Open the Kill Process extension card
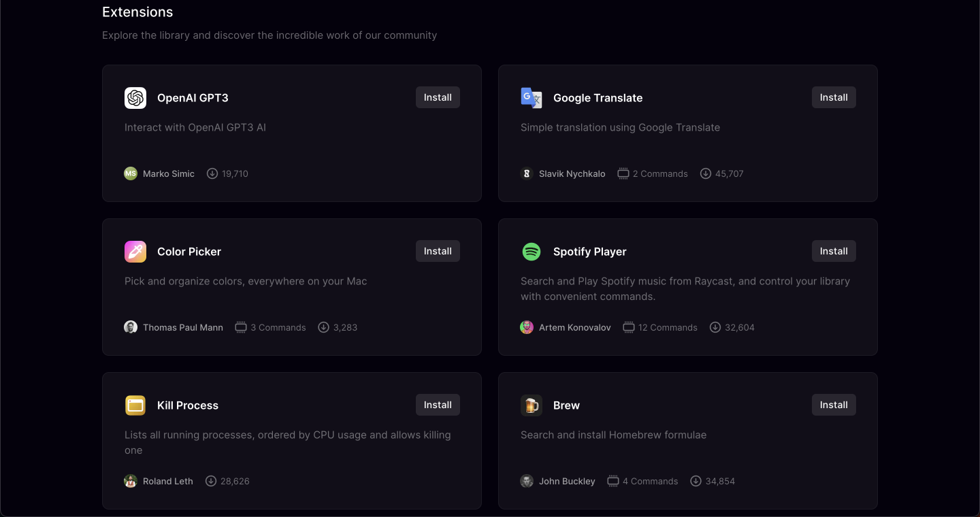 tap(291, 441)
